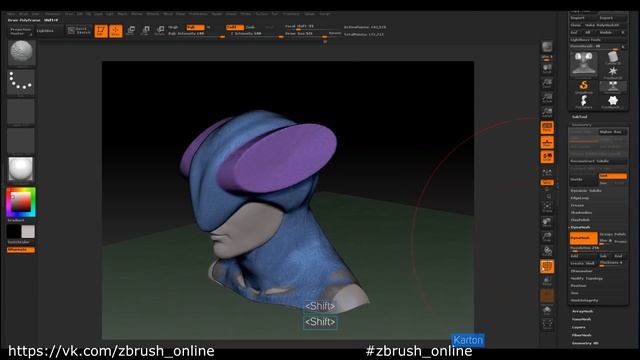Click the Solo mode icon

coord(547,311)
